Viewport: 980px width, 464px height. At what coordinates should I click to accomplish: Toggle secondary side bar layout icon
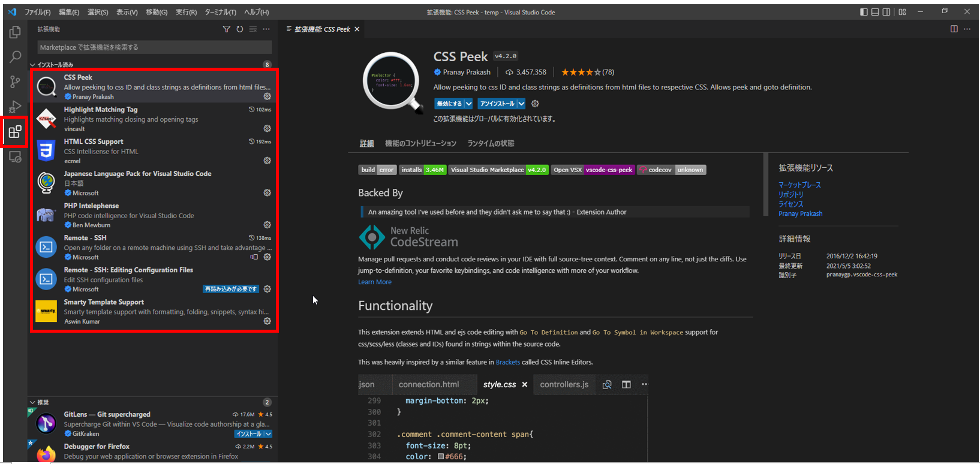pos(886,12)
